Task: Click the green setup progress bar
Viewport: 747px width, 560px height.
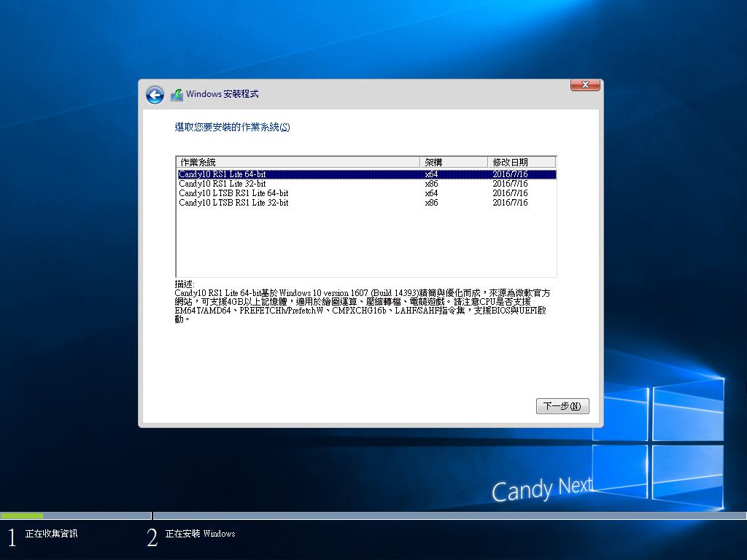Action: tap(22, 516)
